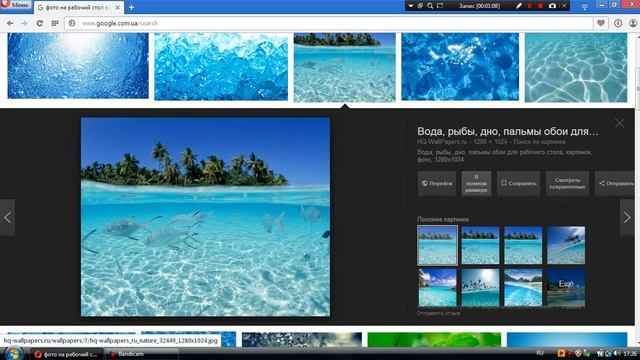Screen dimensions: 640x360
Task: Open Bandicam dropdown arrow in recording bar
Action: tap(411, 6)
